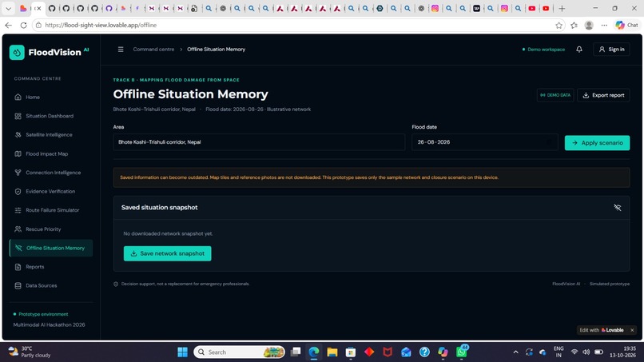Go to Satellite Intelligence
The width and height of the screenshot is (644, 362).
tap(50, 135)
